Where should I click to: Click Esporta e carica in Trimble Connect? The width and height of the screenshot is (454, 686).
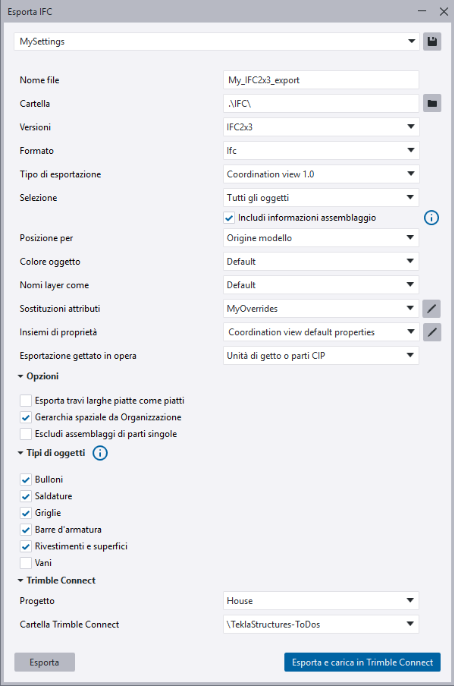coord(362,662)
